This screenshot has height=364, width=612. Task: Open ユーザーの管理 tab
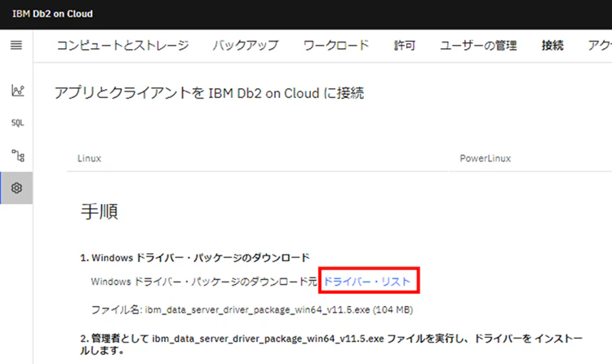coord(478,46)
